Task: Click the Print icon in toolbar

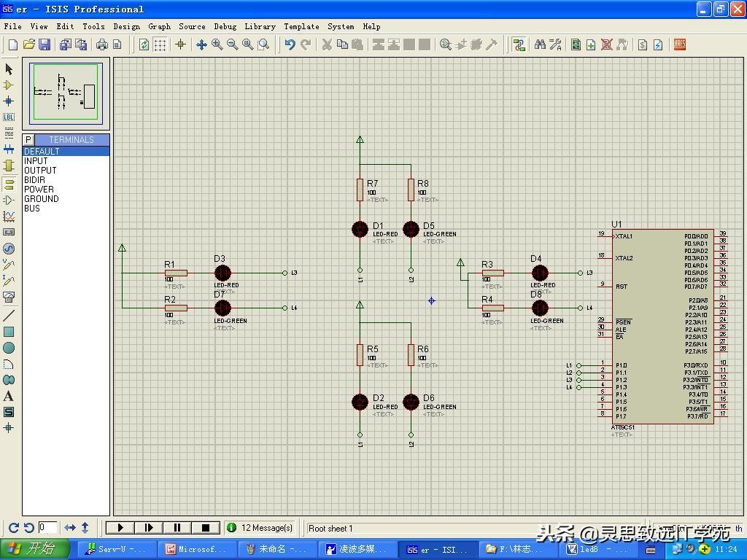Action: pyautogui.click(x=101, y=44)
